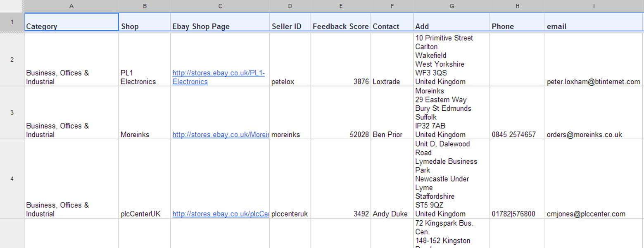Select row 1 using its row header
The image size is (644, 248).
click(12, 22)
